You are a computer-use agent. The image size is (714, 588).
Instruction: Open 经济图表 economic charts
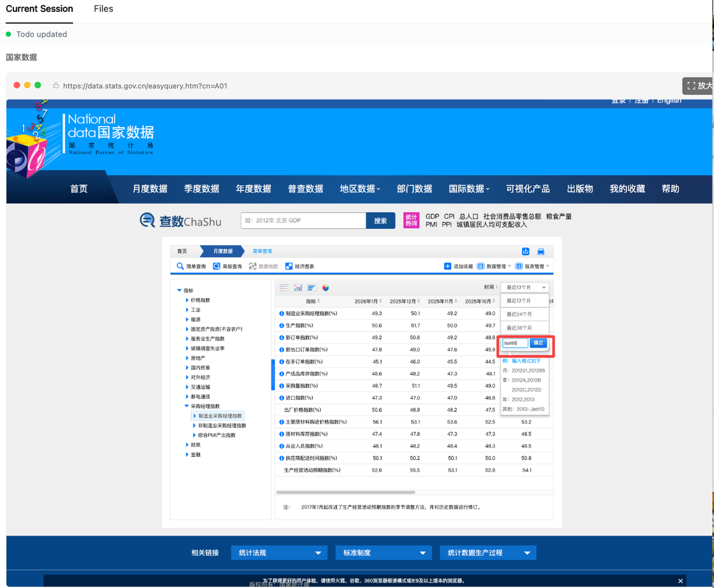click(300, 266)
